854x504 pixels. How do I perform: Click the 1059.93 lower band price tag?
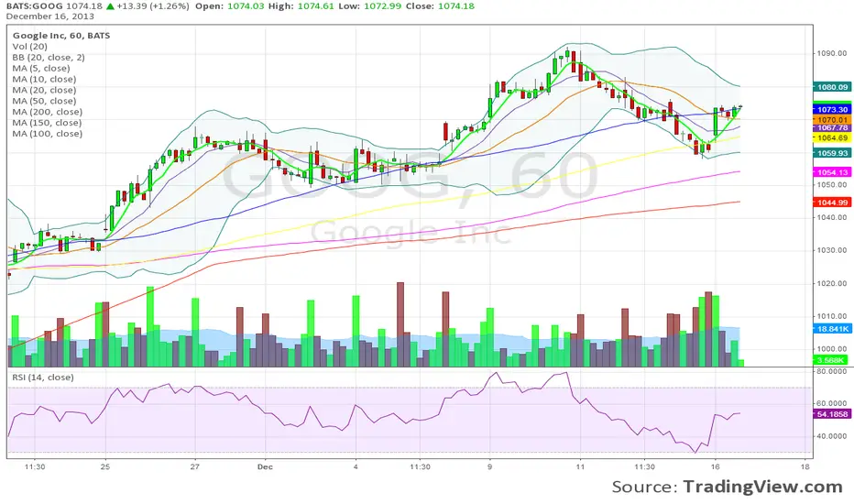(832, 153)
